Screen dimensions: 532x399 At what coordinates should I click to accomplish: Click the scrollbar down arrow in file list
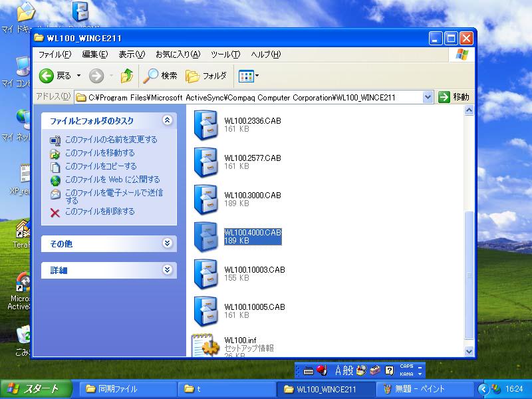[x=469, y=352]
